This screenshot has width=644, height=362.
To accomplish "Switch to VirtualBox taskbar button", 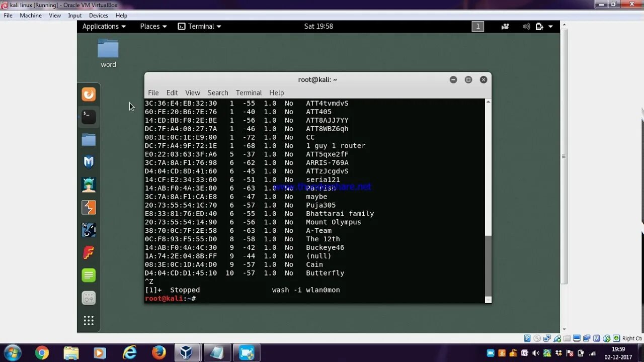I will [x=187, y=353].
